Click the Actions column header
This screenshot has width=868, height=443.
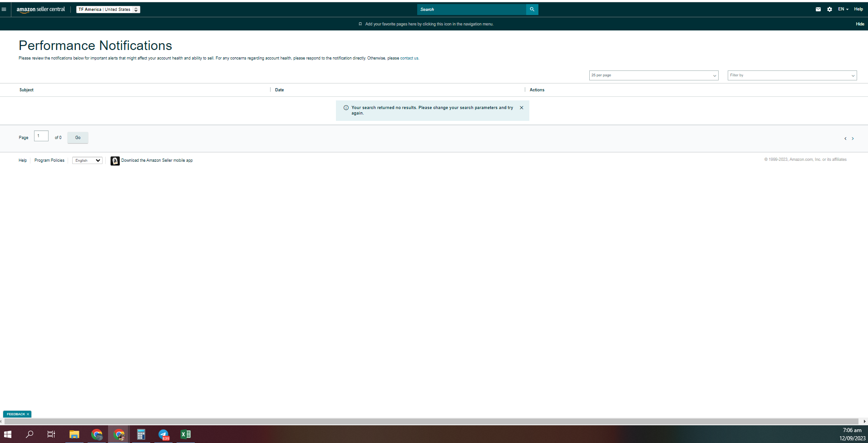click(x=537, y=90)
